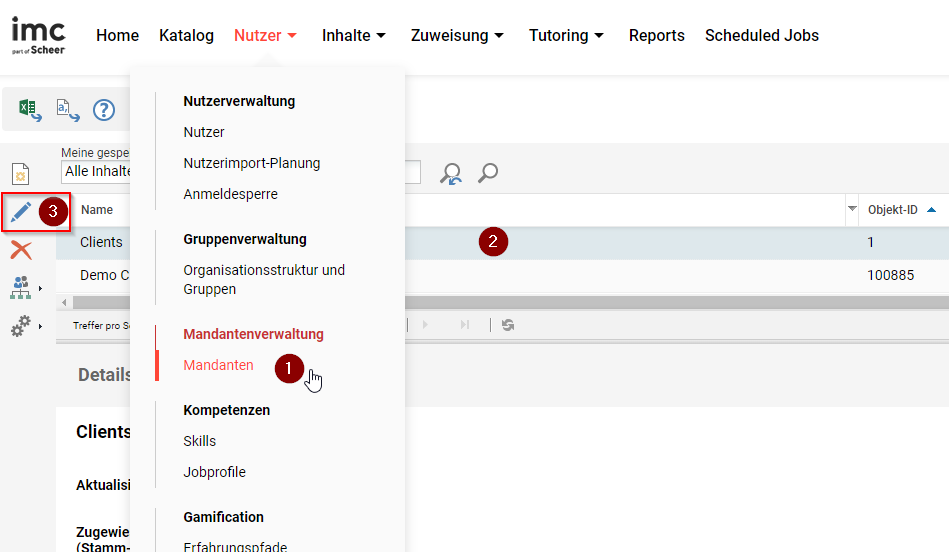949x552 pixels.
Task: Click the gears settings icon in sidebar
Action: click(x=21, y=326)
